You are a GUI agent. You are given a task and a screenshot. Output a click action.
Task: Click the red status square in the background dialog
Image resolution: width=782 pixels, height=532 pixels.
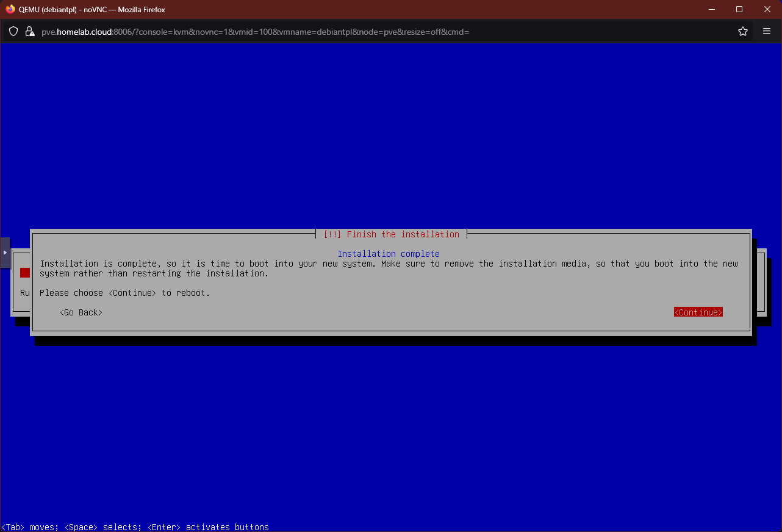pyautogui.click(x=24, y=273)
